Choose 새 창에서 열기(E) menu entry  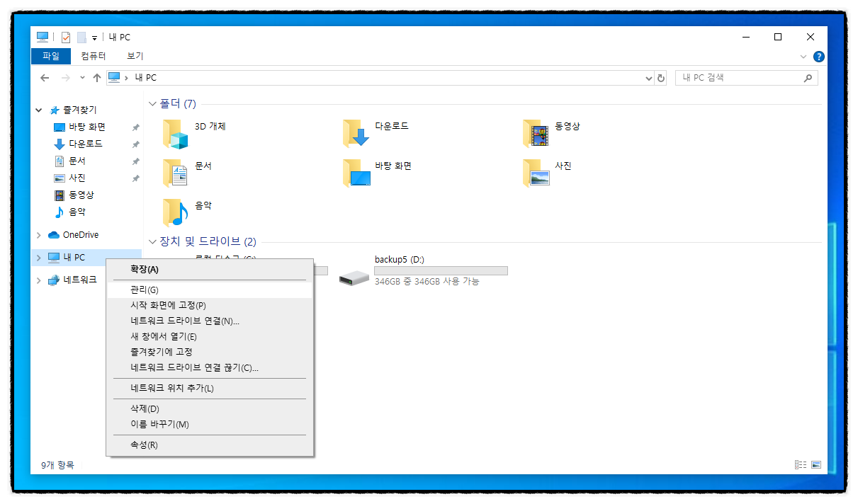tap(210, 336)
